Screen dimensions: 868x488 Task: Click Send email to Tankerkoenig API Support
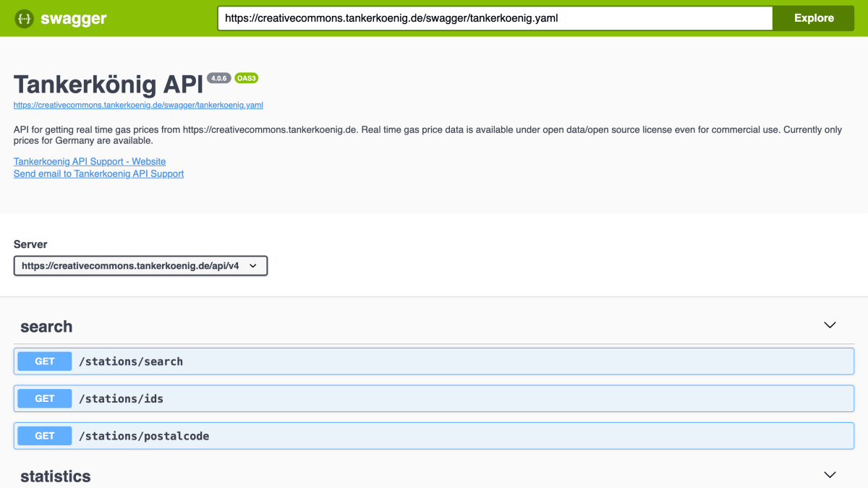click(x=98, y=174)
